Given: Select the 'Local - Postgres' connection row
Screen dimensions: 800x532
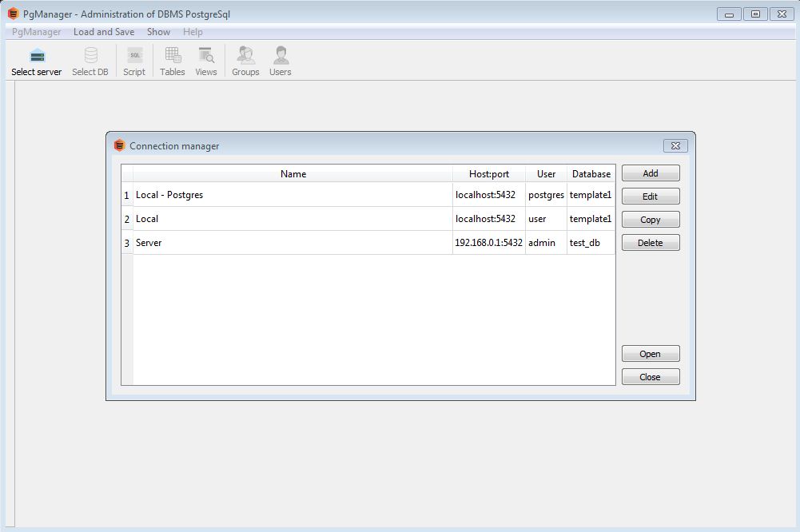Looking at the screenshot, I should coord(293,195).
